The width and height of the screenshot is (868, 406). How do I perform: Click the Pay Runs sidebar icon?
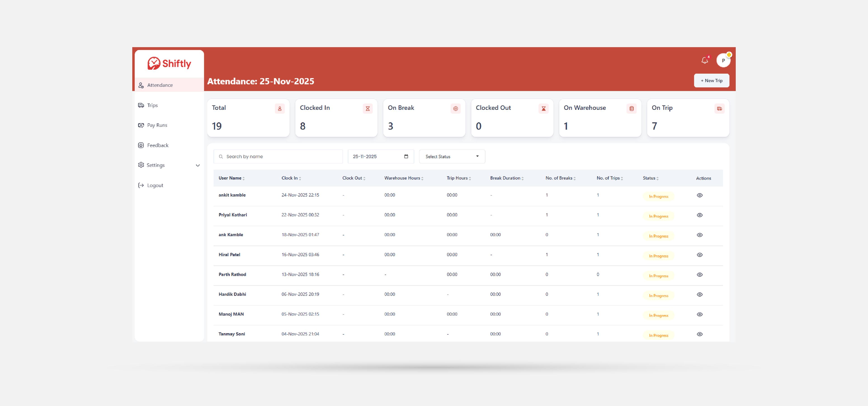tap(141, 125)
